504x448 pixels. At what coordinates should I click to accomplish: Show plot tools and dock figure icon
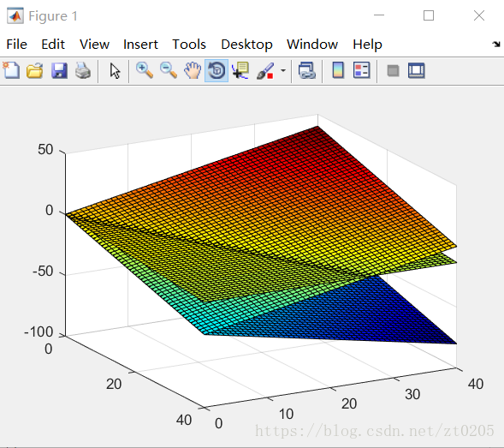pos(416,70)
